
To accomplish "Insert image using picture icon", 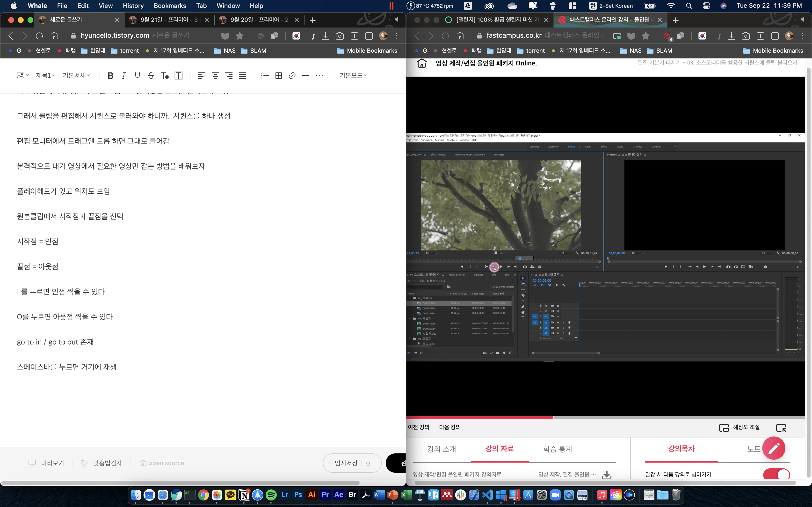I will [21, 76].
